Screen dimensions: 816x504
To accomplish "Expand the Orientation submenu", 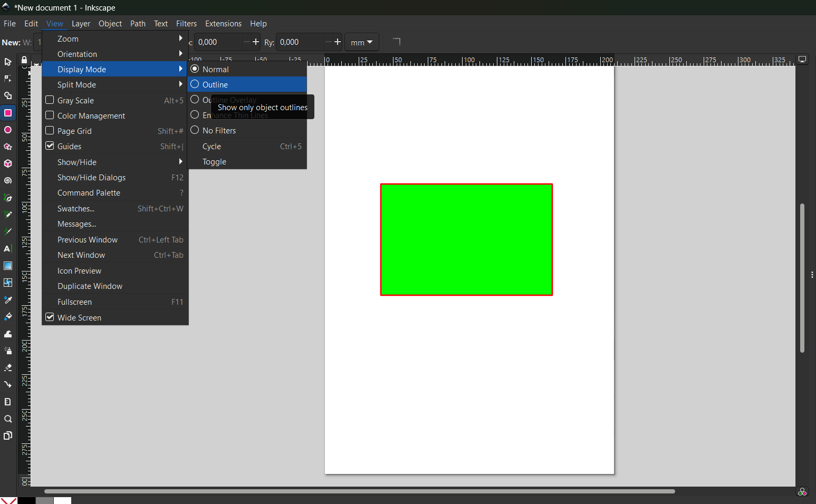I will click(115, 54).
